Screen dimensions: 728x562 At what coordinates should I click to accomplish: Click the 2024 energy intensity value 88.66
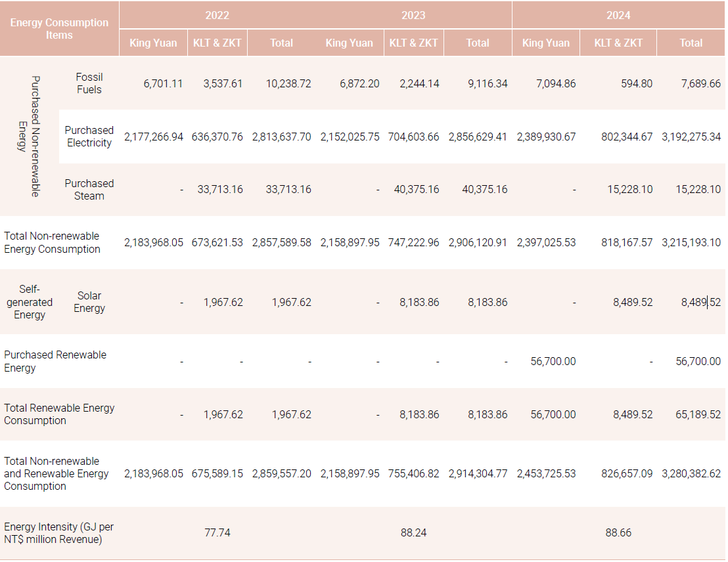(618, 532)
